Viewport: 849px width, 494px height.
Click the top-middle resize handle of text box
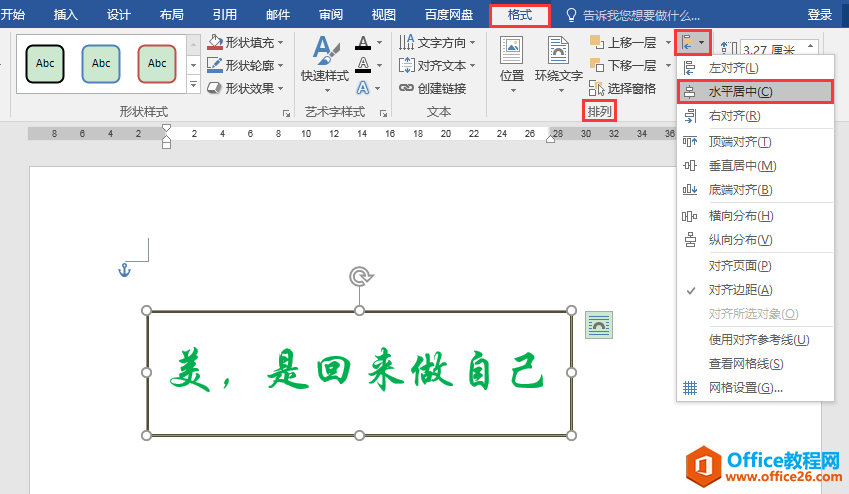(360, 310)
